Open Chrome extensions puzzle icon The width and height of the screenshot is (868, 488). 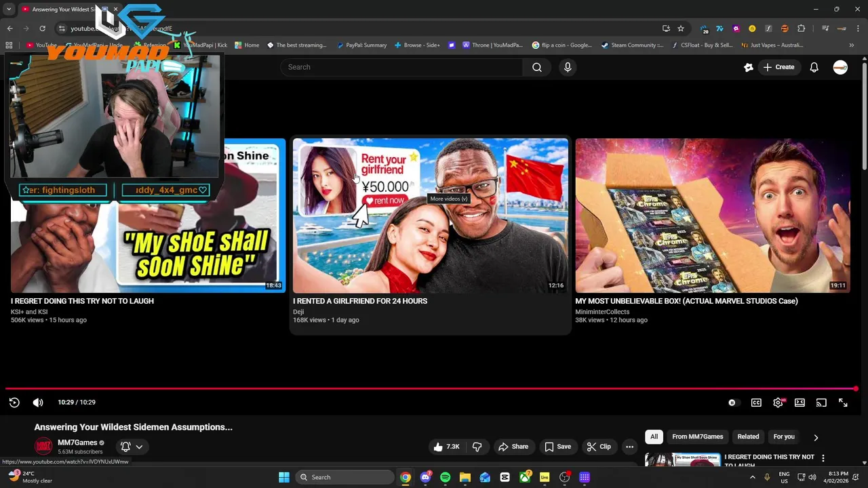(801, 28)
